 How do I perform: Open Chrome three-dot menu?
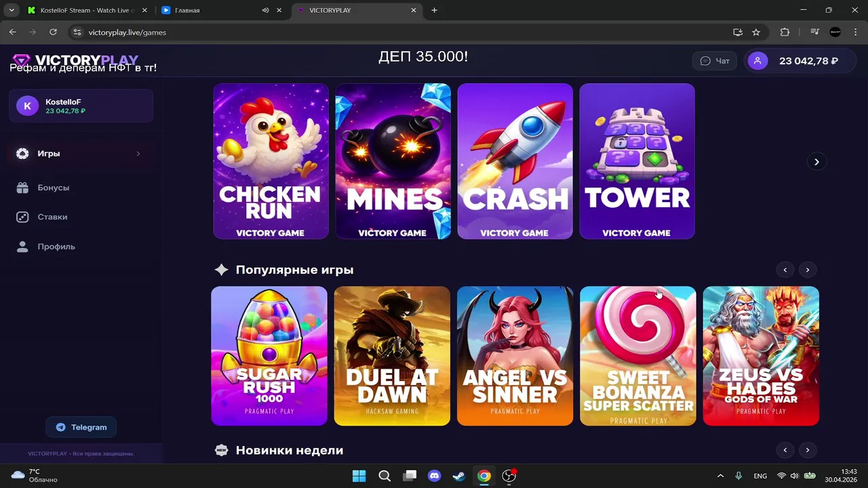856,32
